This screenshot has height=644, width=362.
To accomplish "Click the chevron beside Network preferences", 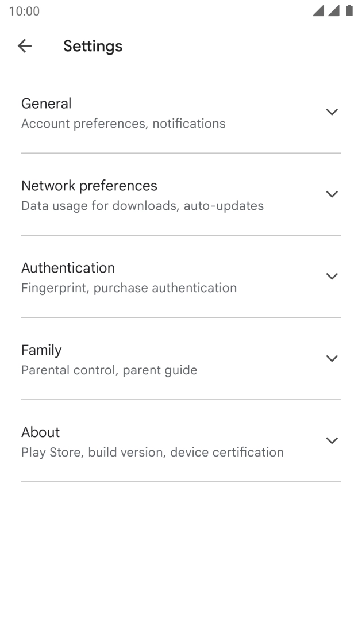I will (332, 194).
